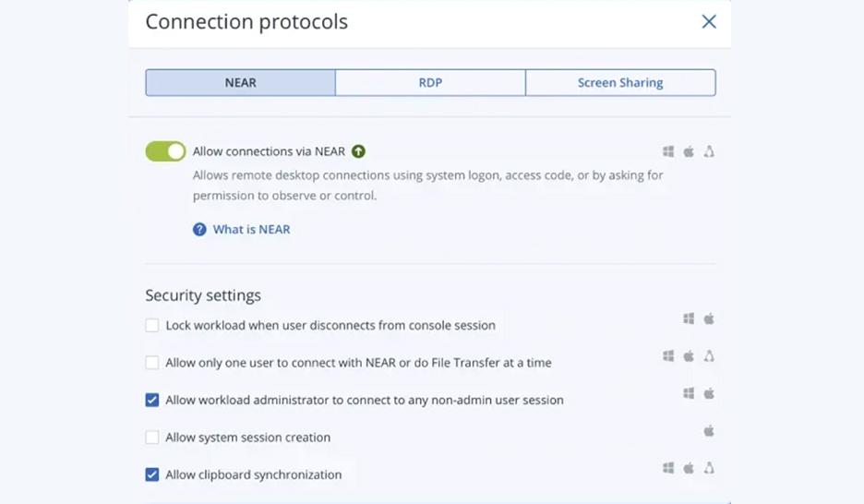This screenshot has width=864, height=504.
Task: Disable the Allow connections via NEAR toggle
Action: 166,151
